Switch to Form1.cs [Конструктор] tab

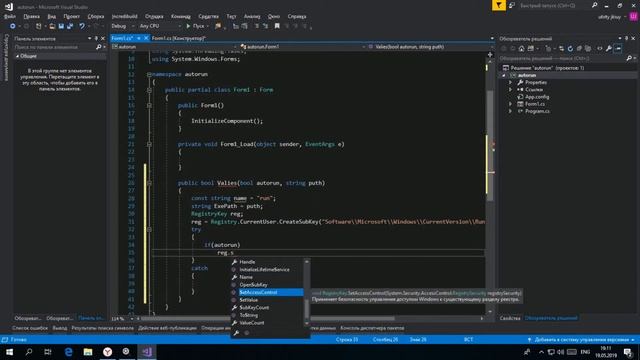178,38
